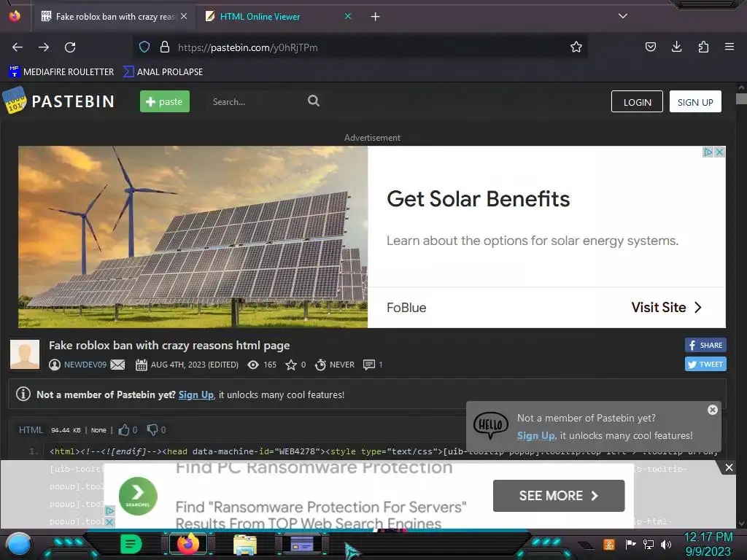Image resolution: width=747 pixels, height=560 pixels.
Task: Click the HTML syntax label
Action: pos(31,430)
